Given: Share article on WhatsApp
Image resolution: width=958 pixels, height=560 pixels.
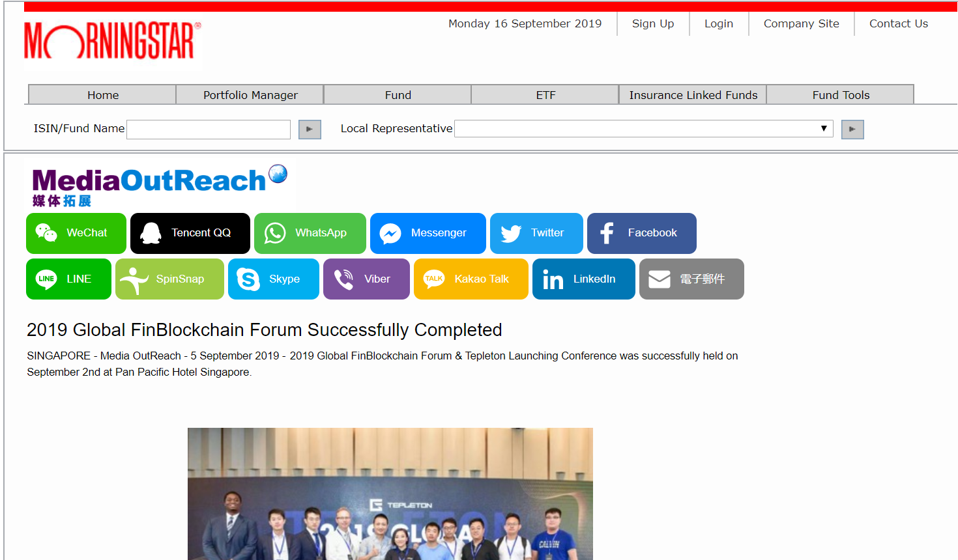Looking at the screenshot, I should (310, 233).
